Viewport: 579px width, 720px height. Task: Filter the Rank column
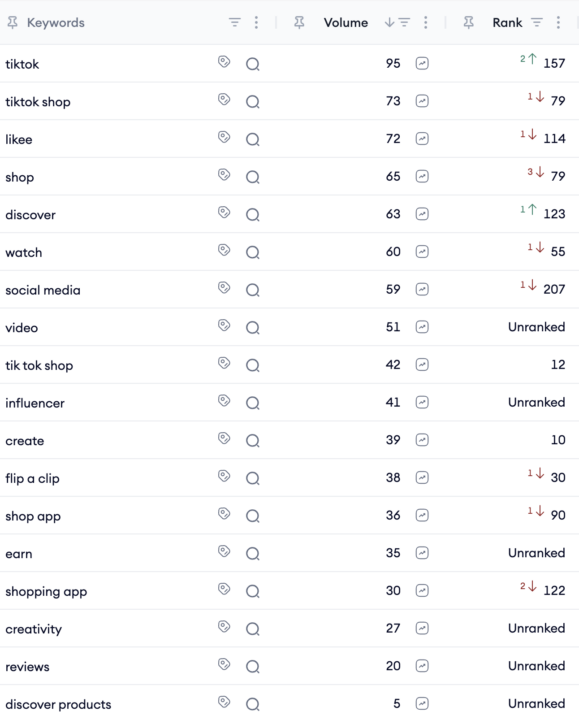537,22
